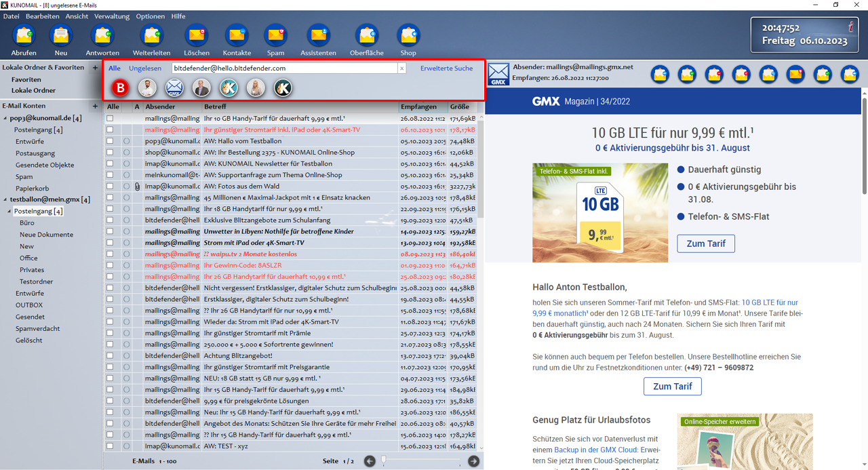Image resolution: width=868 pixels, height=470 pixels.
Task: Select the GMX envelope sender avatar
Action: pyautogui.click(x=175, y=87)
